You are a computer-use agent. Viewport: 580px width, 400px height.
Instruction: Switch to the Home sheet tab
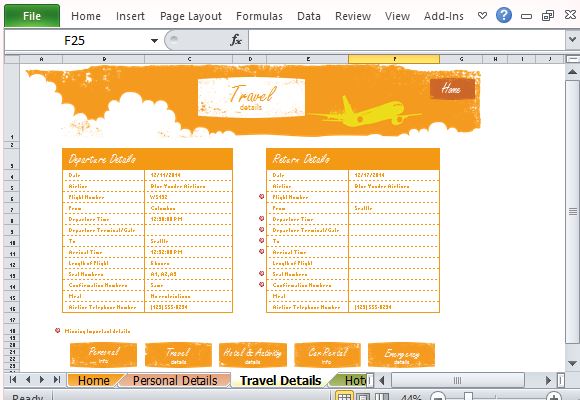pyautogui.click(x=93, y=380)
